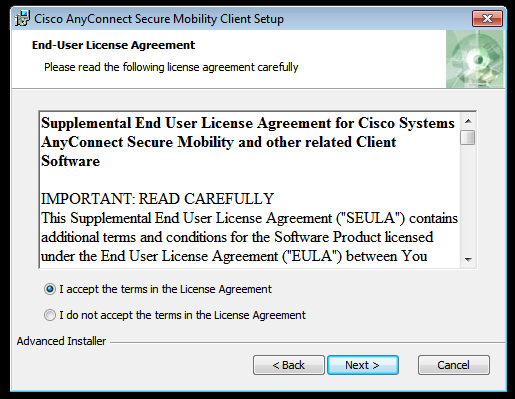Click the "End-User License Agreement" header title
515x399 pixels.
coord(113,45)
